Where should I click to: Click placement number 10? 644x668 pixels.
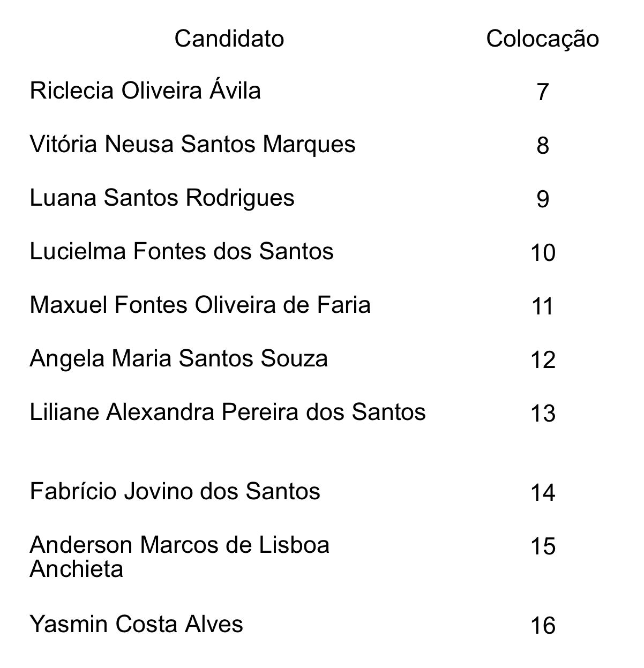pyautogui.click(x=542, y=253)
